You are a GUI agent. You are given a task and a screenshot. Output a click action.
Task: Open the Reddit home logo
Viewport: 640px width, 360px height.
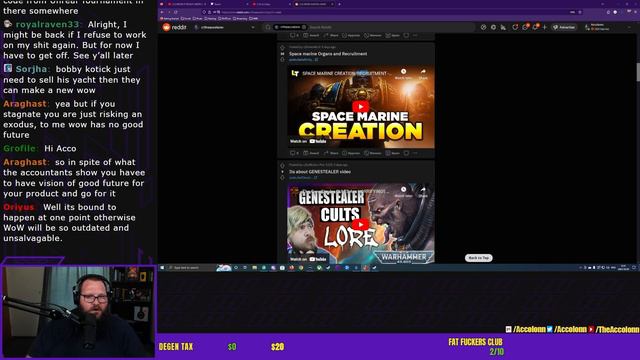coord(174,27)
